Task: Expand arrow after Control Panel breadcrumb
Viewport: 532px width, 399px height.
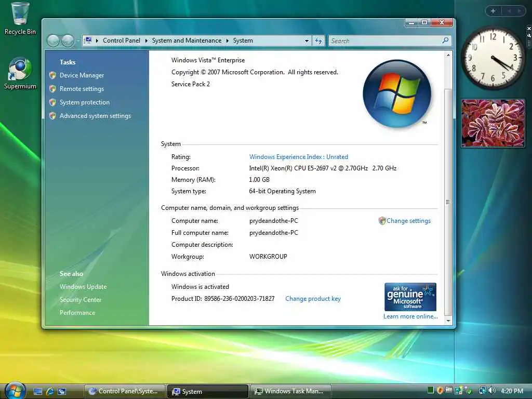Action: click(x=146, y=41)
